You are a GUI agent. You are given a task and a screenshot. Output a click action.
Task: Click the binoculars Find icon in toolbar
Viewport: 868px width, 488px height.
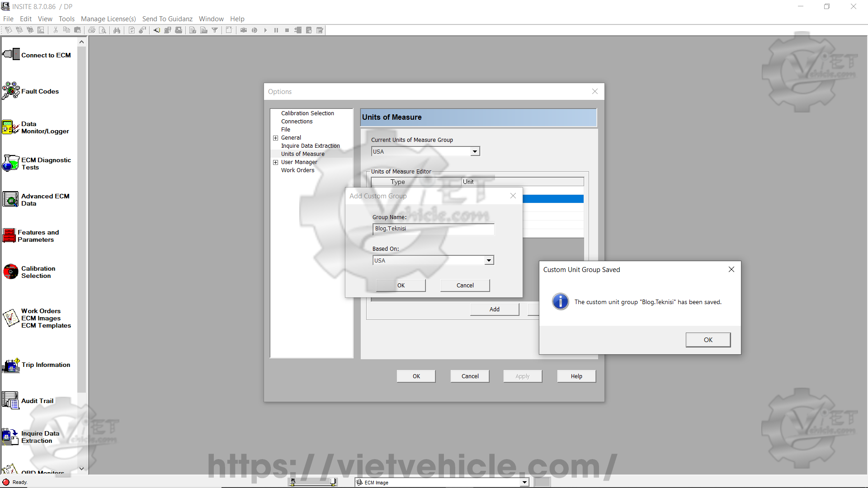pyautogui.click(x=117, y=30)
